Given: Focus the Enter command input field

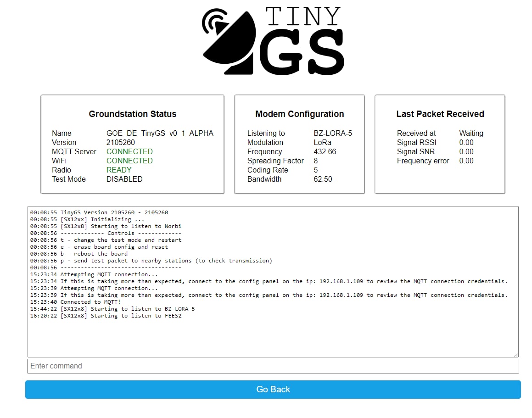Looking at the screenshot, I should pyautogui.click(x=273, y=366).
